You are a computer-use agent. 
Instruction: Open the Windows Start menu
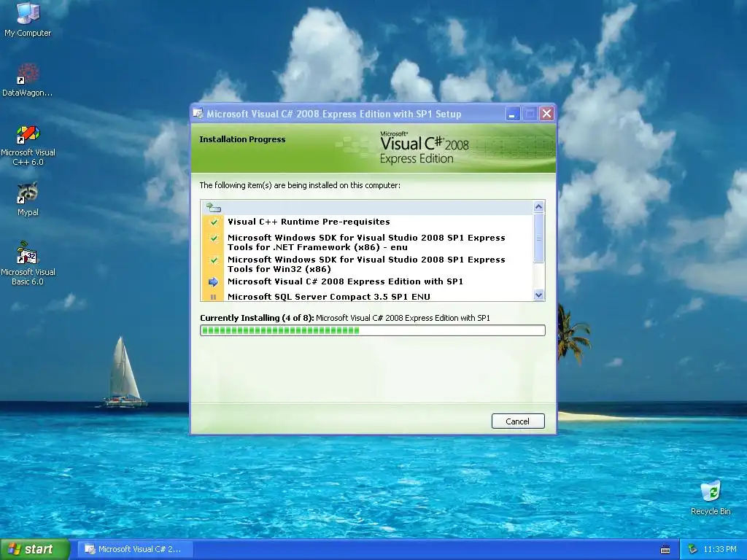[x=35, y=550]
